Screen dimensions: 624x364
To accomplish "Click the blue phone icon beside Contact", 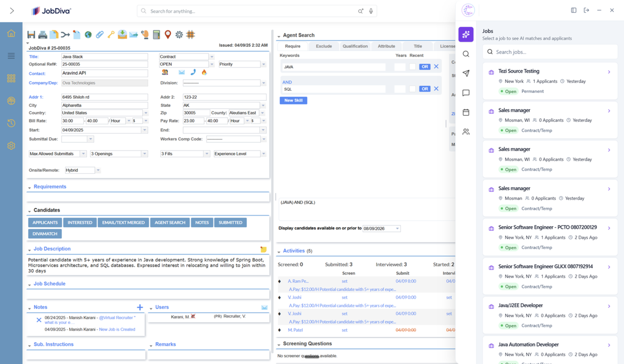I will point(193,72).
